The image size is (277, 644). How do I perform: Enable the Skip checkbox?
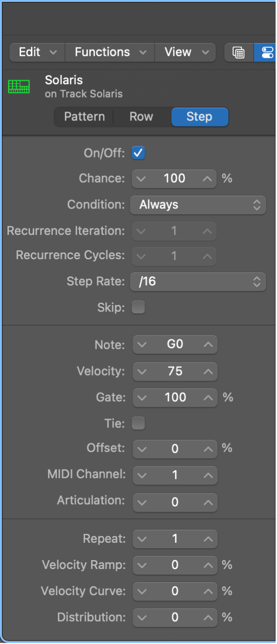pos(138,307)
